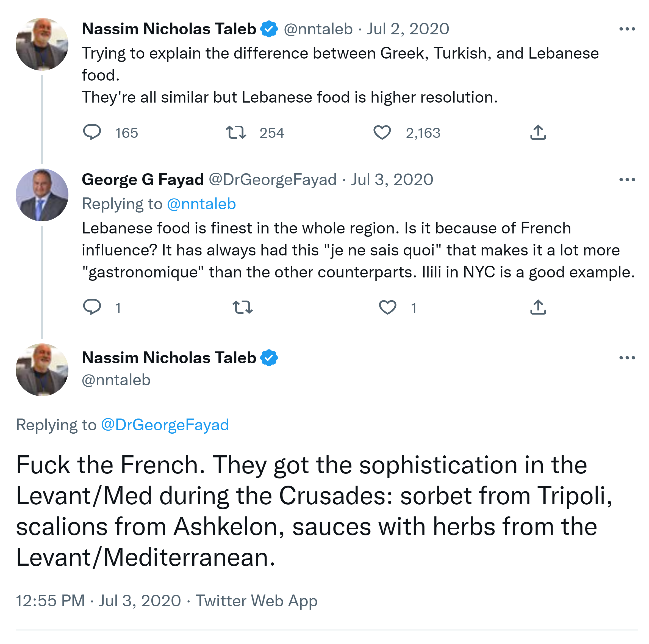Click the Jul 2, 2020 tweet date
This screenshot has width=649, height=644.
click(x=407, y=29)
